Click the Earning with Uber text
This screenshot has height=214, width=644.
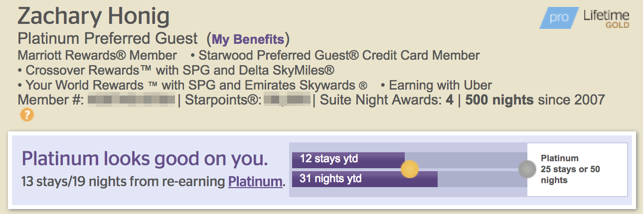(440, 85)
